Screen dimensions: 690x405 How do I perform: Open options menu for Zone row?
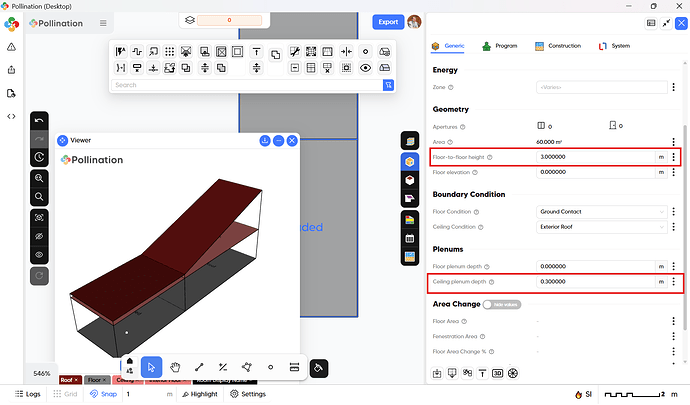673,87
